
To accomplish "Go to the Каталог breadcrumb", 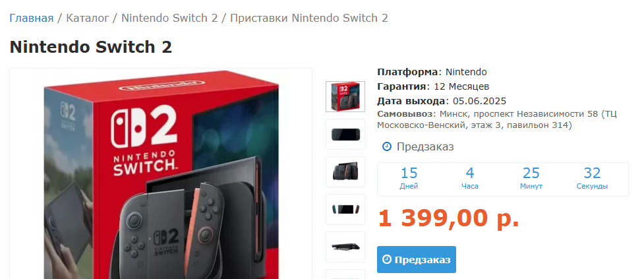I will 88,18.
